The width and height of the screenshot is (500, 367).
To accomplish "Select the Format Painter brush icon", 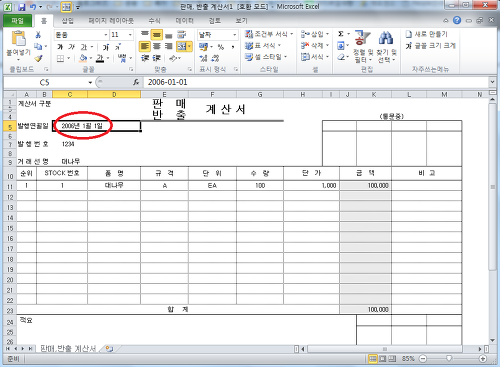I will (x=38, y=58).
